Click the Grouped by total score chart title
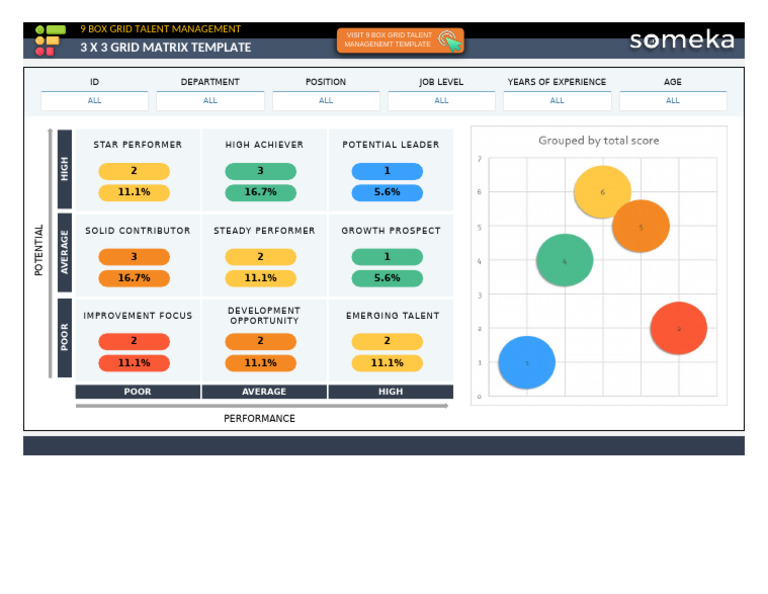 pyautogui.click(x=599, y=141)
